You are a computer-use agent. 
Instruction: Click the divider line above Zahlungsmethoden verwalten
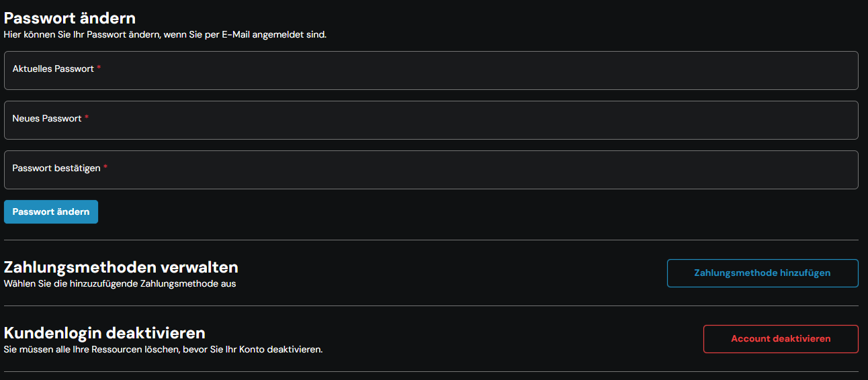pos(430,240)
